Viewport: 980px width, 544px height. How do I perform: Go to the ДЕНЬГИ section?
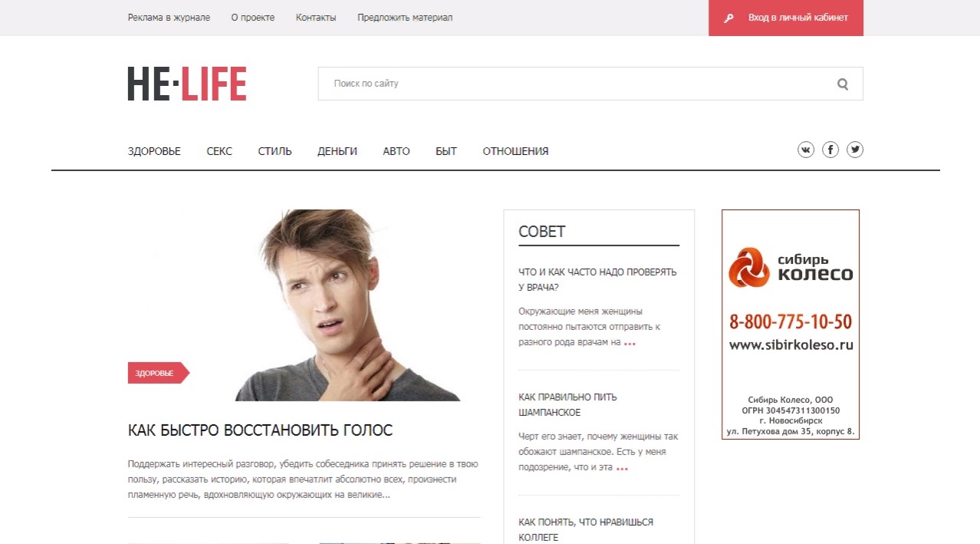(337, 151)
